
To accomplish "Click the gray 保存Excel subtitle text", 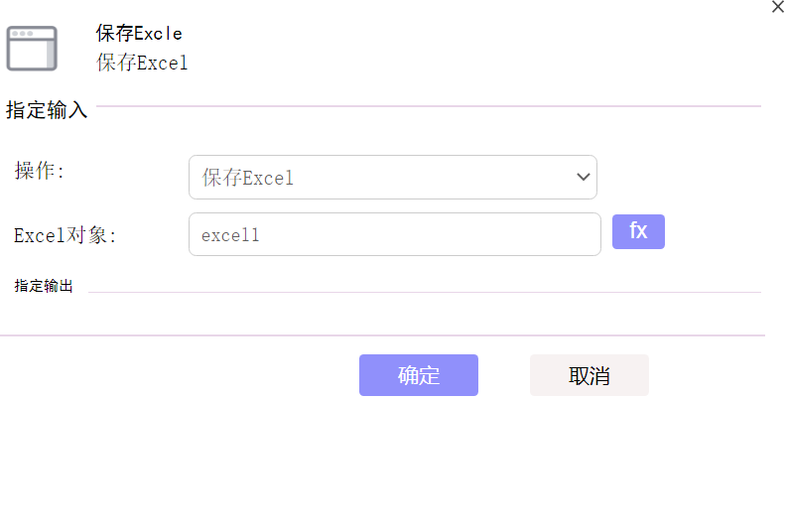I will (x=142, y=63).
